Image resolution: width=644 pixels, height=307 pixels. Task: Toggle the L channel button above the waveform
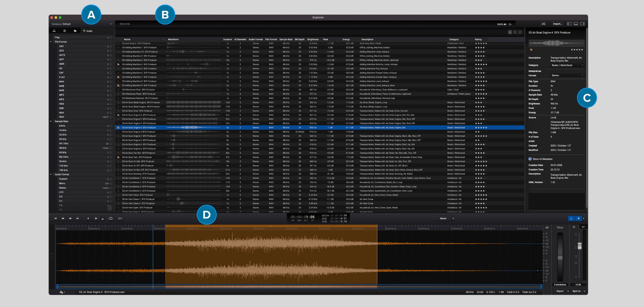tap(572, 218)
